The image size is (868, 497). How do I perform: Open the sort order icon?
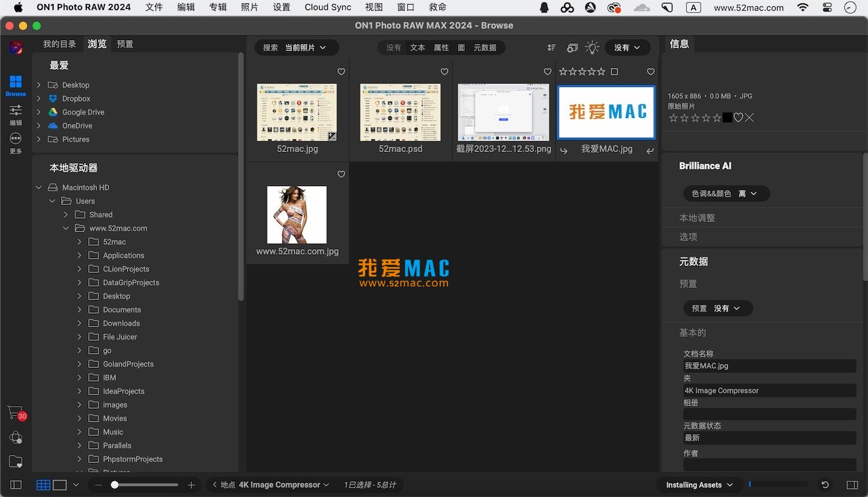(x=552, y=48)
